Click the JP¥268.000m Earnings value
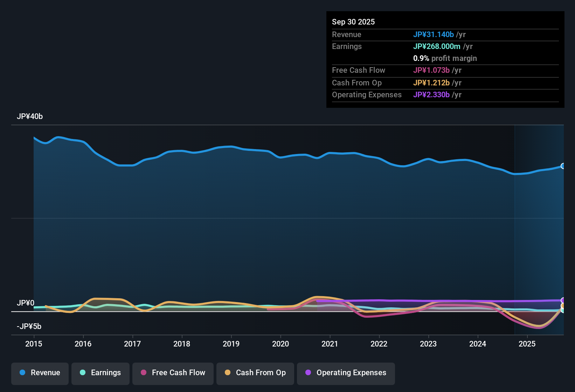This screenshot has width=575, height=392. (x=437, y=46)
